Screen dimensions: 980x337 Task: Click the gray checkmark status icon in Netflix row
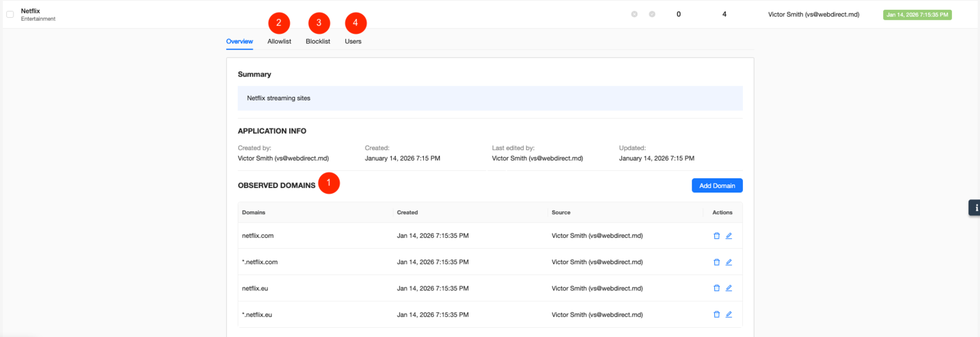[652, 14]
